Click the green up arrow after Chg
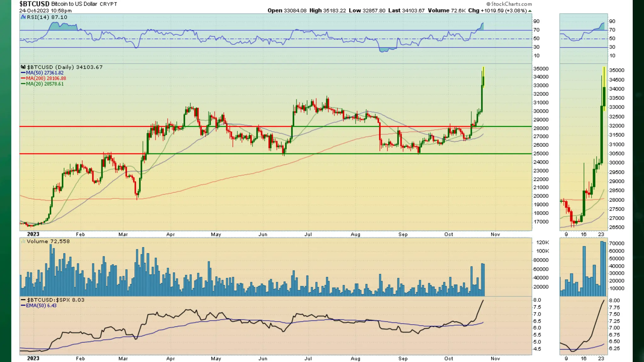The height and width of the screenshot is (362, 644). (530, 11)
